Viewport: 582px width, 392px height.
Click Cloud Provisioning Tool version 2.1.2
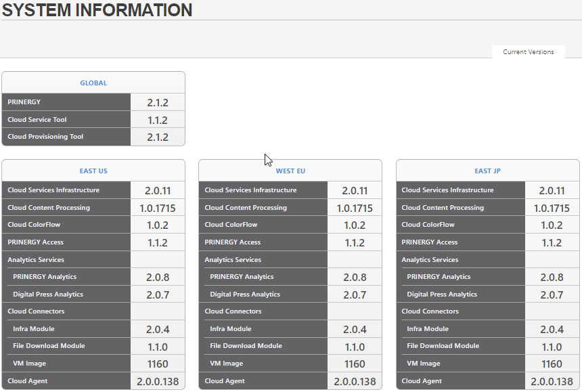point(158,137)
